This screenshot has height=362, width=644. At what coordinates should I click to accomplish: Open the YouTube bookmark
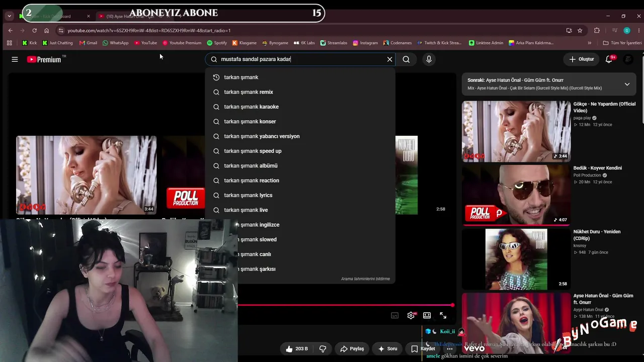tap(146, 43)
